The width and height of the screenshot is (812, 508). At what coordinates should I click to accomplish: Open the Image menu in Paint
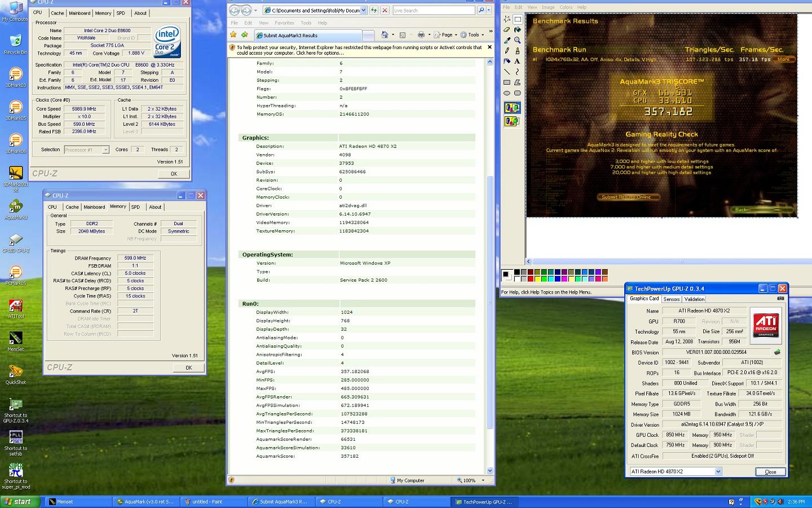[548, 7]
